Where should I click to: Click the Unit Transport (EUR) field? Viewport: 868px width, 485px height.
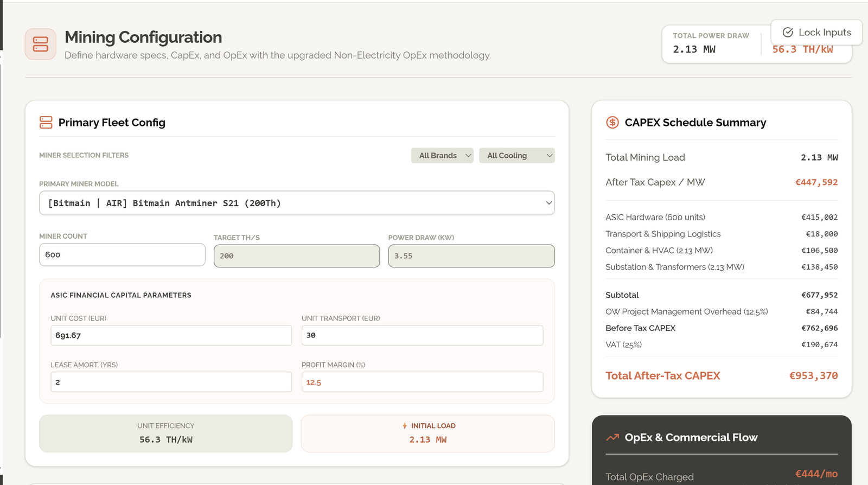click(x=422, y=335)
